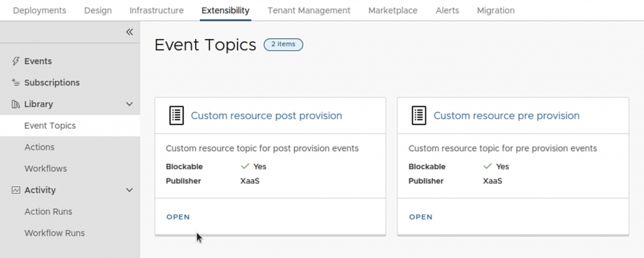Screen dimensions: 644x258
Task: Collapse the Activity section chevron
Action: tap(130, 190)
